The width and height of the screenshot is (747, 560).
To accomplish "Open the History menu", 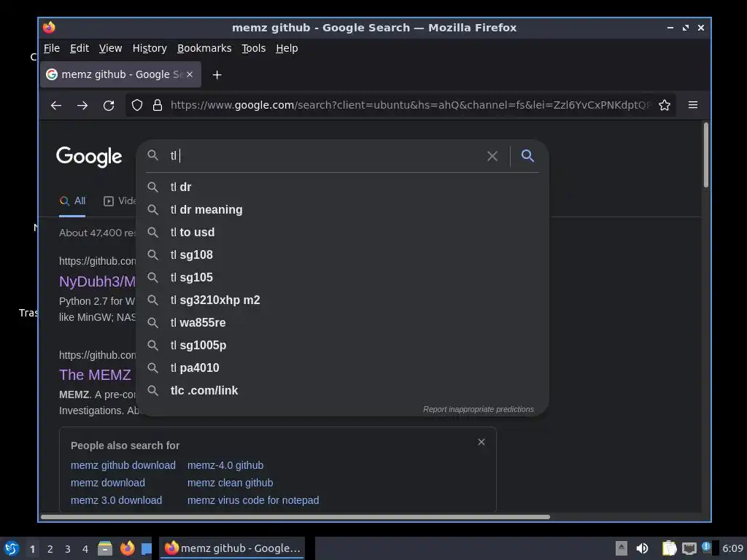I will click(x=150, y=48).
